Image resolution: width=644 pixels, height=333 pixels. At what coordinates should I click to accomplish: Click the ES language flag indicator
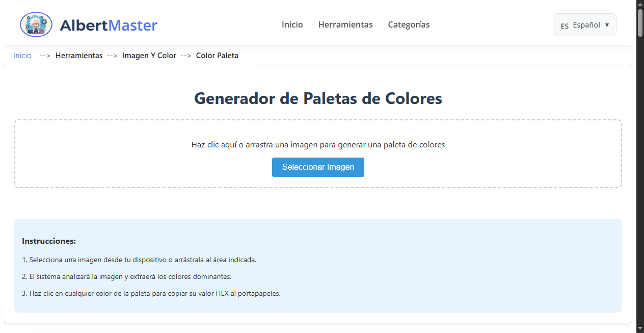[566, 24]
